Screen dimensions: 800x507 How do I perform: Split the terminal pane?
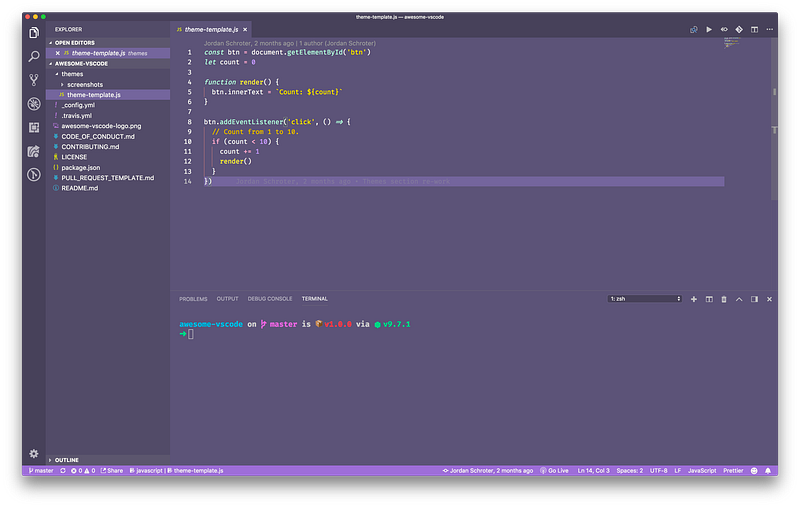click(709, 299)
